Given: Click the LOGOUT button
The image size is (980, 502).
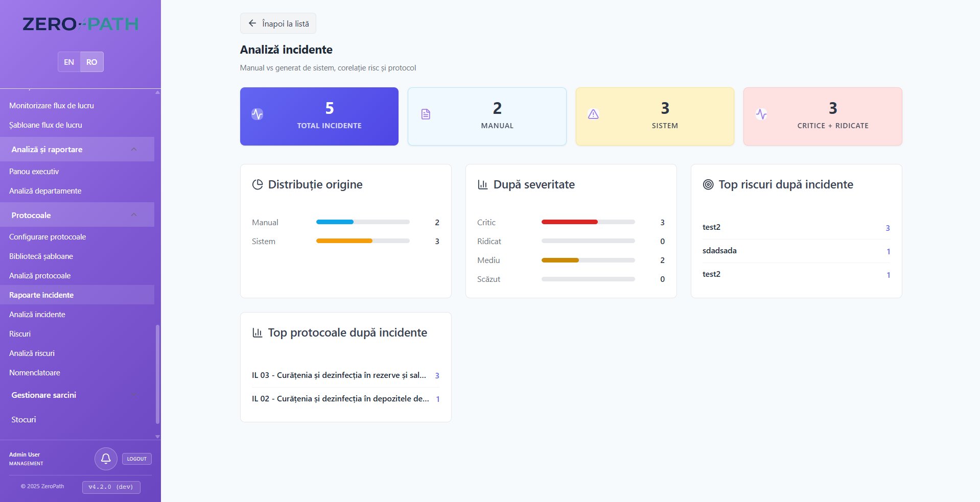Looking at the screenshot, I should click(x=136, y=459).
